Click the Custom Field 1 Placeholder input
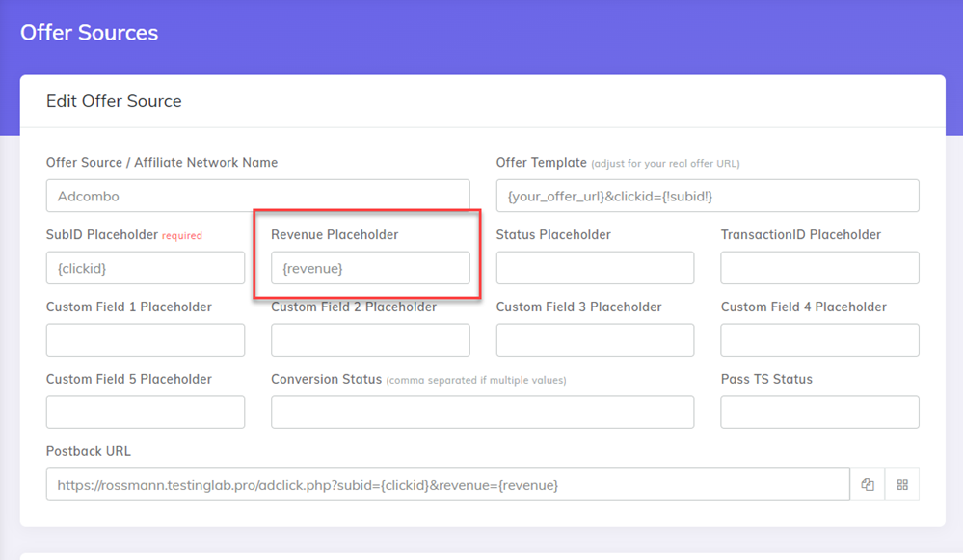 145,340
